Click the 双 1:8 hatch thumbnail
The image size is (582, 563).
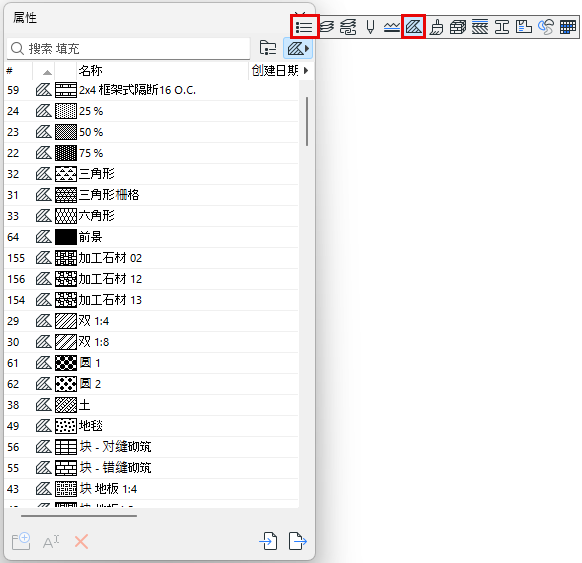66,342
